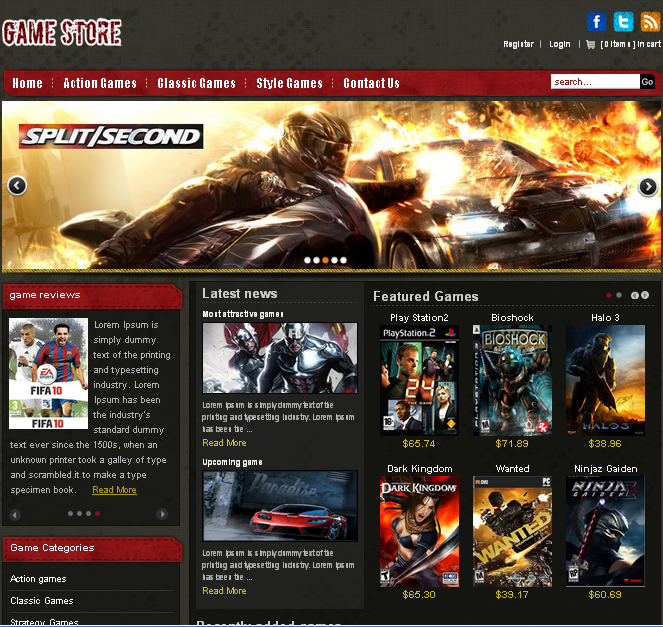Screen dimensions: 663x627
Task: Open Contact Us page
Action: (372, 83)
